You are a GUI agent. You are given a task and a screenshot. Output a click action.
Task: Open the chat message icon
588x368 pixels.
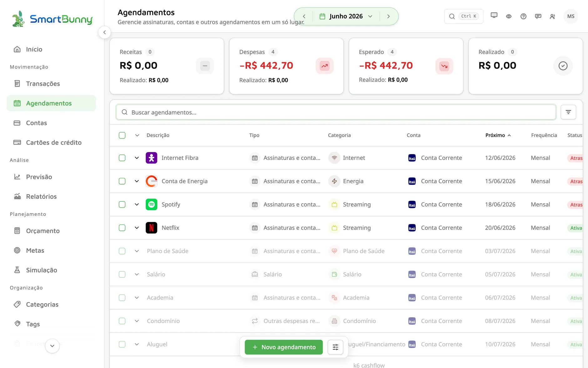[x=538, y=16]
